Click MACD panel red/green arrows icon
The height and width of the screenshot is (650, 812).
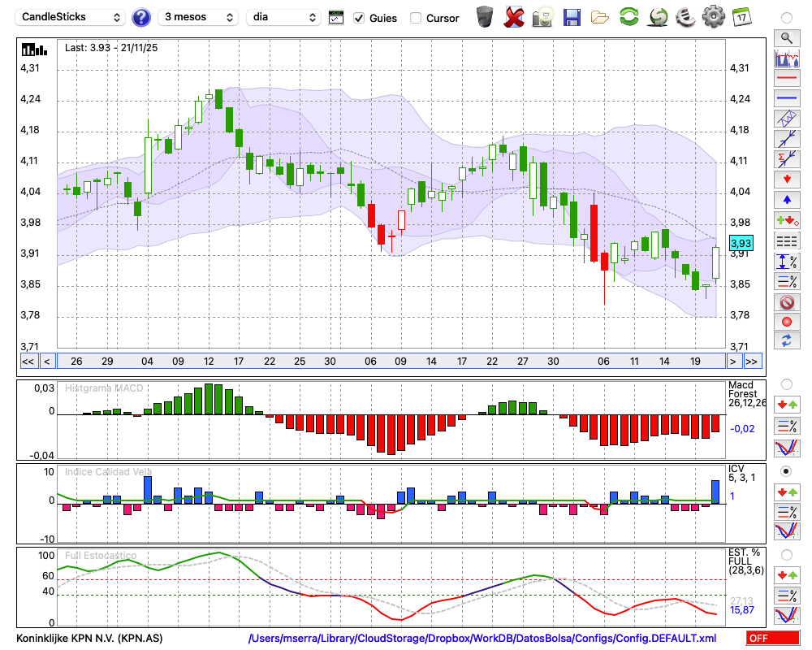(x=787, y=405)
